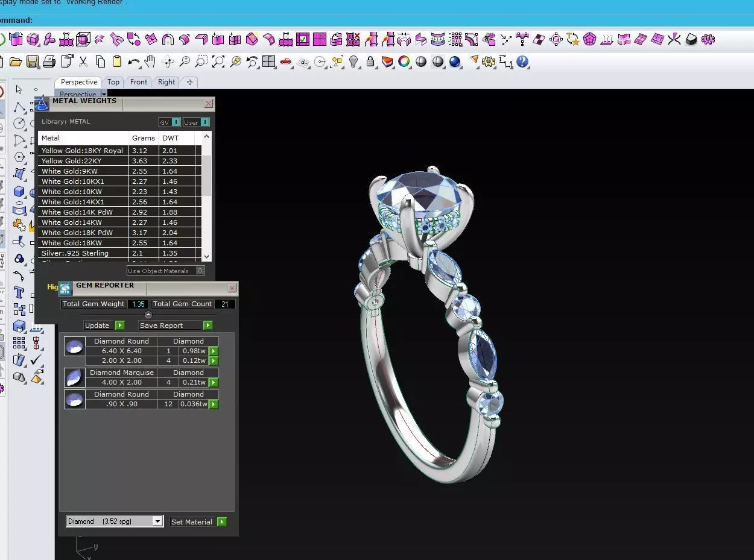Click the Total Gem Weight value 1.35
Screen dimensions: 754x560
[x=138, y=304]
